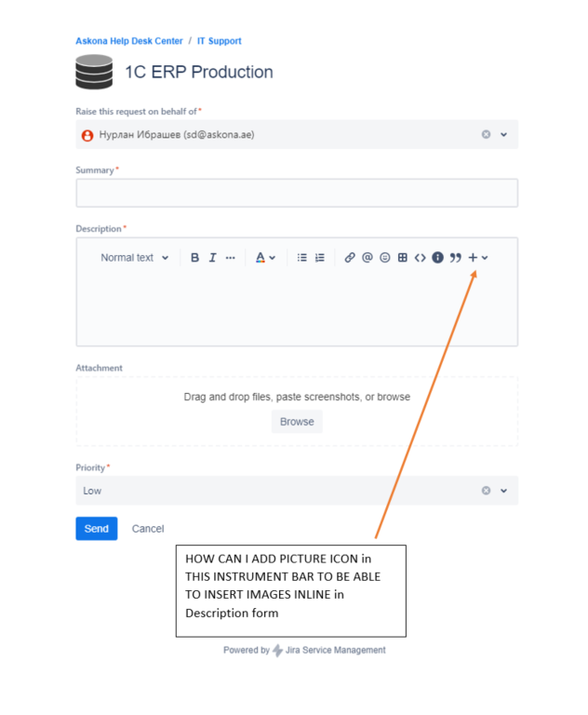The width and height of the screenshot is (588, 715).
Task: Open Askona Help Desk Center breadcrumb
Action: [x=129, y=41]
